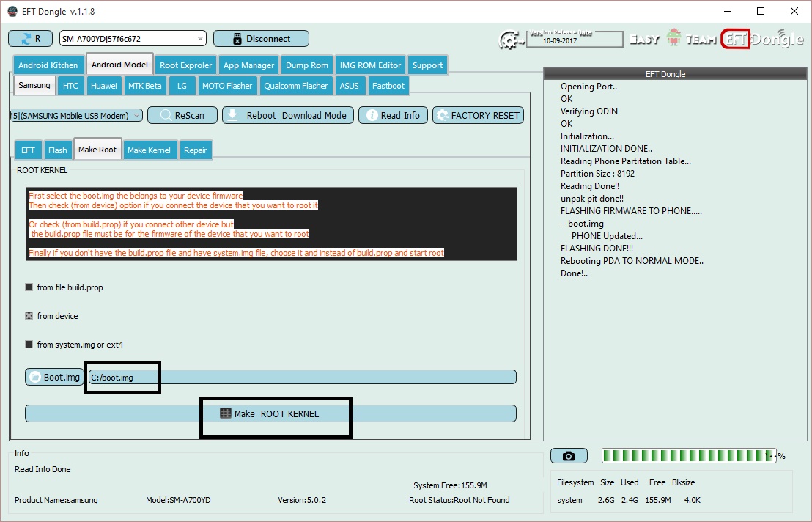Open the Support tab
812x522 pixels.
[427, 65]
